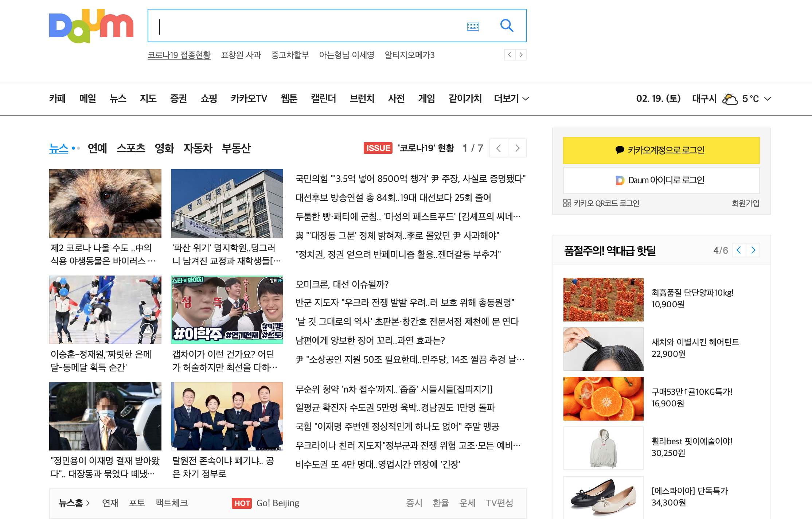Switch to the 스포츠 news tab
The image size is (812, 519).
click(131, 148)
